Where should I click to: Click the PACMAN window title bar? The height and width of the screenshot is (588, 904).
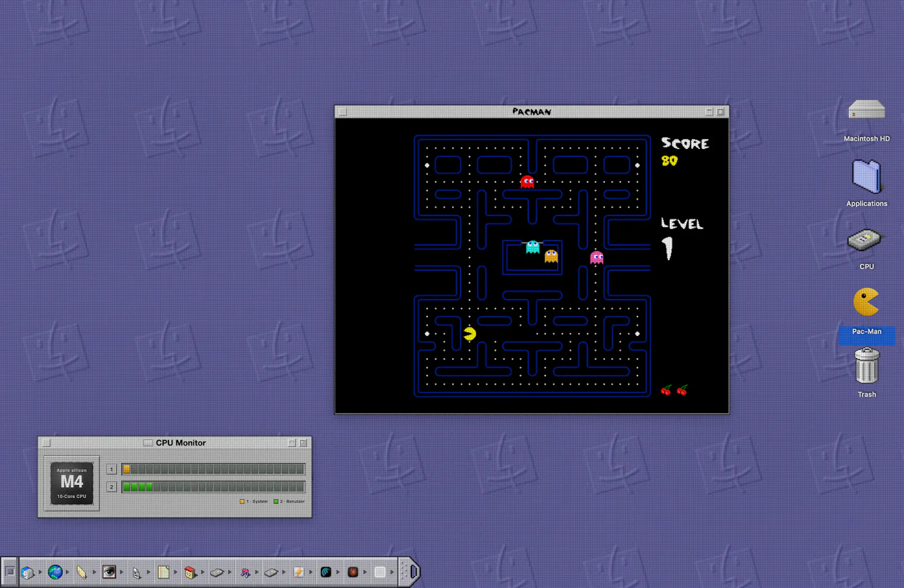coord(532,112)
